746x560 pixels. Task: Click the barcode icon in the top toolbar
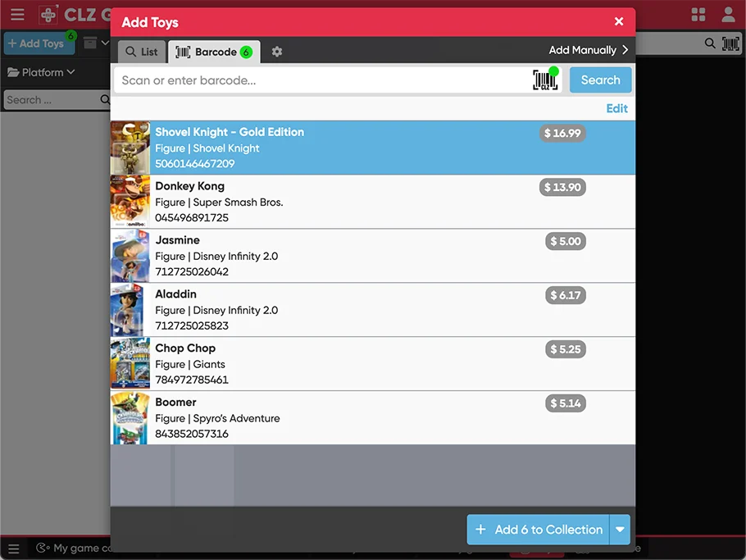pyautogui.click(x=730, y=43)
